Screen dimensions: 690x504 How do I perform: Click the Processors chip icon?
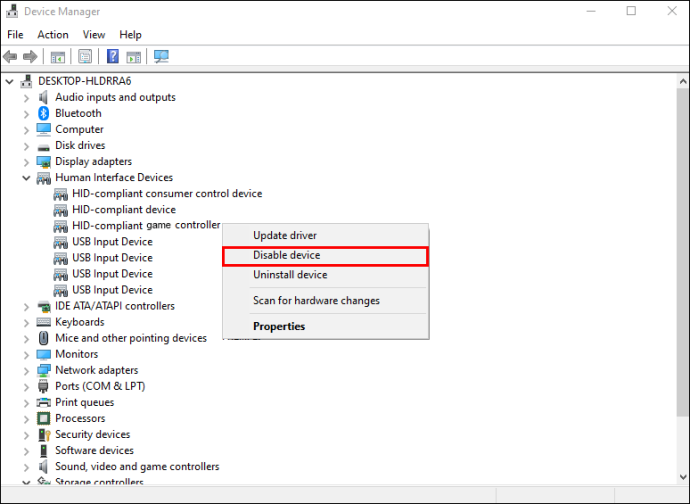tap(44, 418)
